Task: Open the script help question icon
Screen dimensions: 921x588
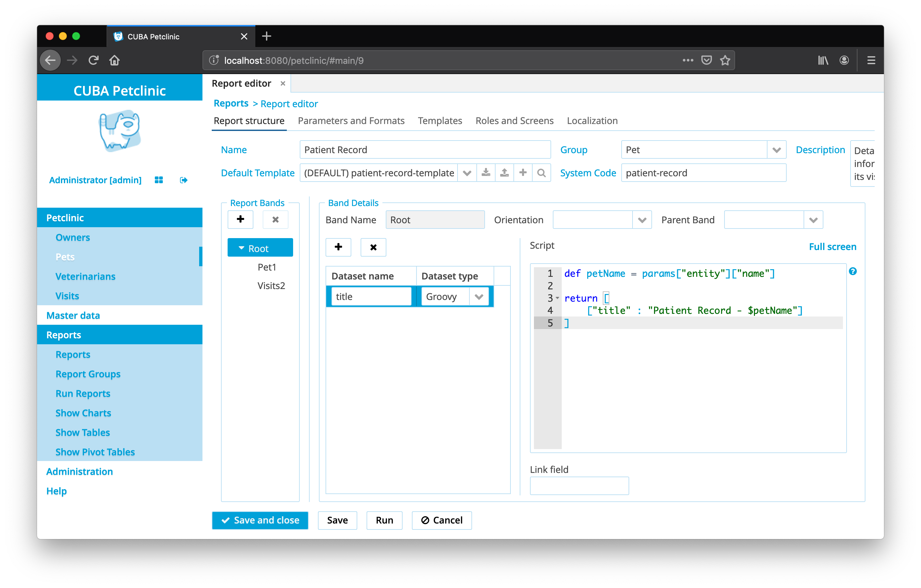Action: click(x=853, y=272)
